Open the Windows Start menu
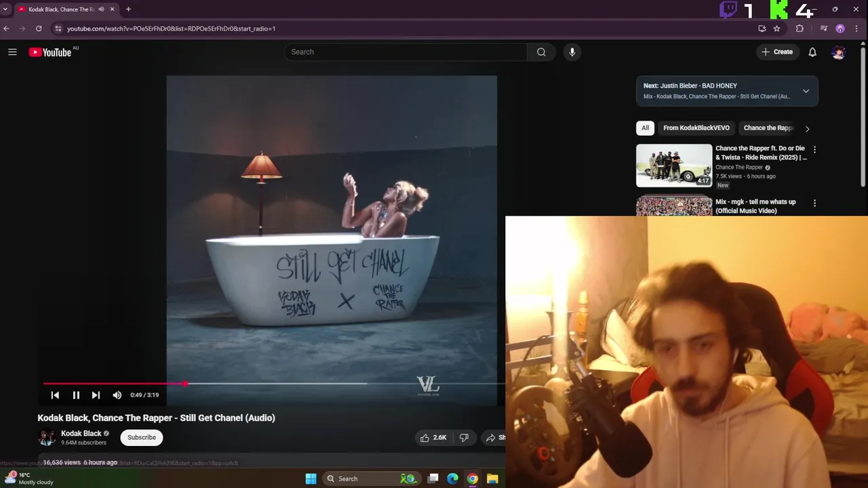Viewport: 868px width, 488px height. point(311,479)
